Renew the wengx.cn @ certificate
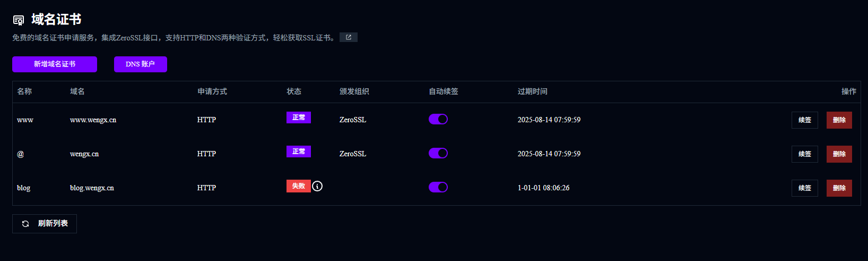The image size is (868, 261). 804,154
